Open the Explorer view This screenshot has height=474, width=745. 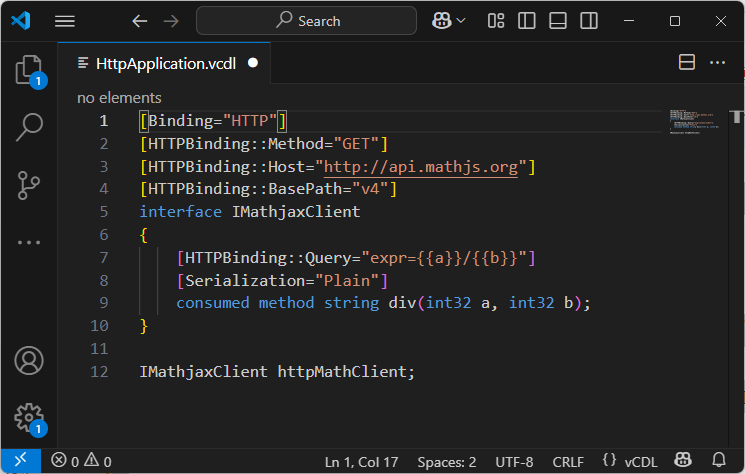point(29,71)
